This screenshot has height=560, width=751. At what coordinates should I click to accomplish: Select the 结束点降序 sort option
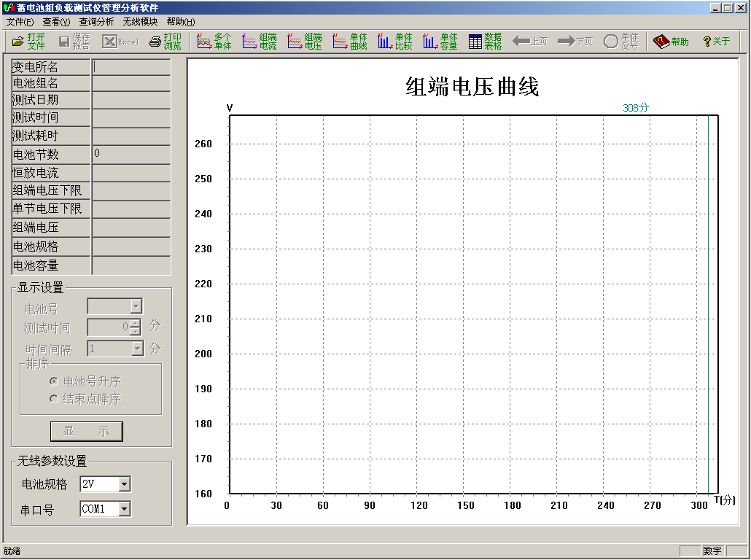(53, 399)
